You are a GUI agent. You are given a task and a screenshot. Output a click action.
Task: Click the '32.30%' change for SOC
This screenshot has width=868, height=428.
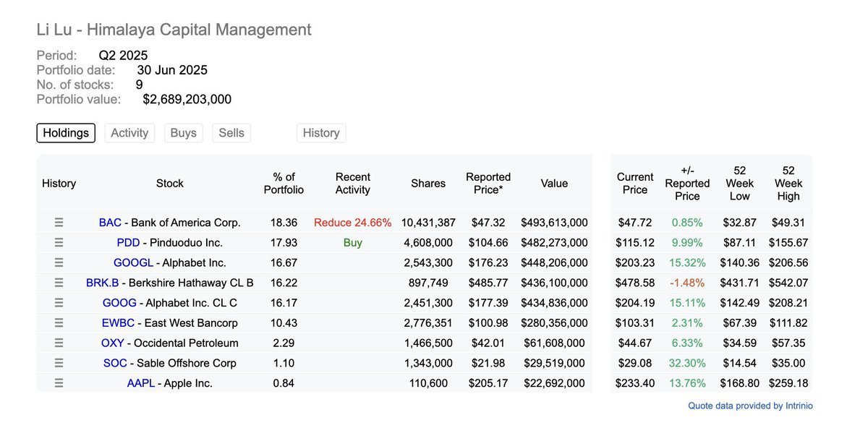[x=687, y=363]
